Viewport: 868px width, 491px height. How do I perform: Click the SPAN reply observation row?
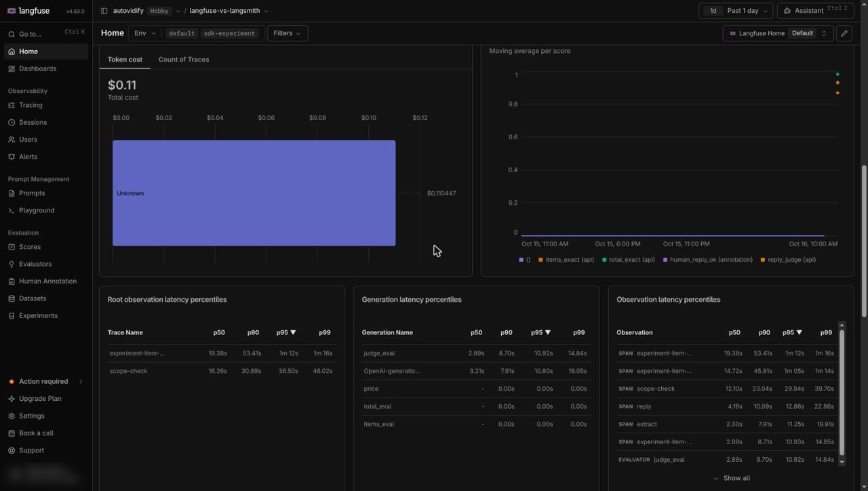(x=727, y=406)
